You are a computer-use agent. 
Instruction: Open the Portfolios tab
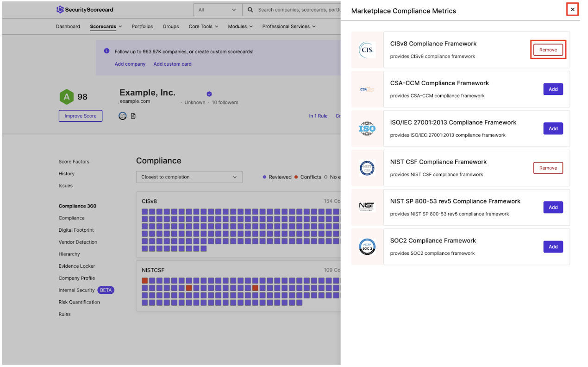[x=142, y=26]
